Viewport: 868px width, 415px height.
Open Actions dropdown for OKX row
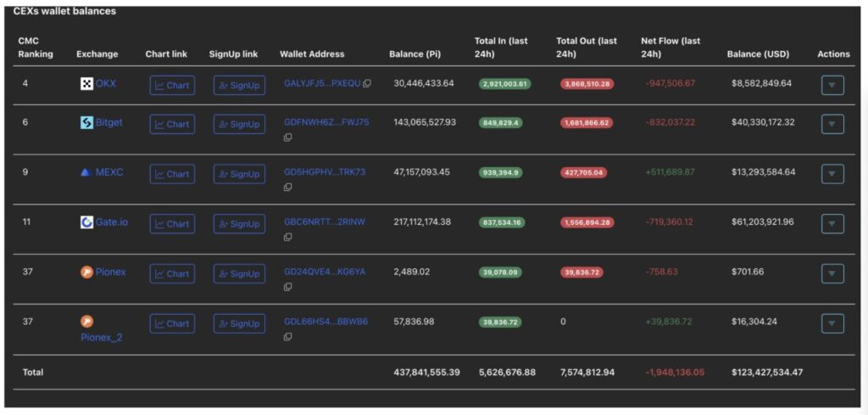point(832,85)
